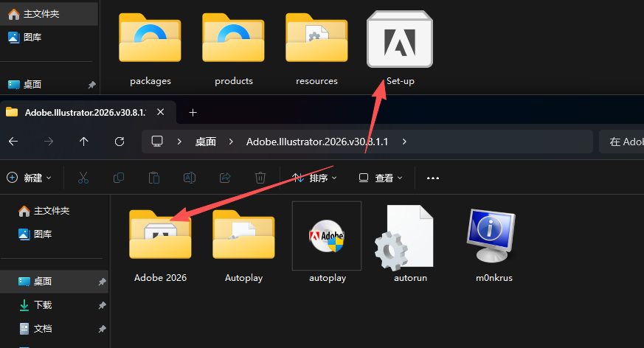Open the See more ellipsis menu
644x348 pixels.
pos(433,178)
